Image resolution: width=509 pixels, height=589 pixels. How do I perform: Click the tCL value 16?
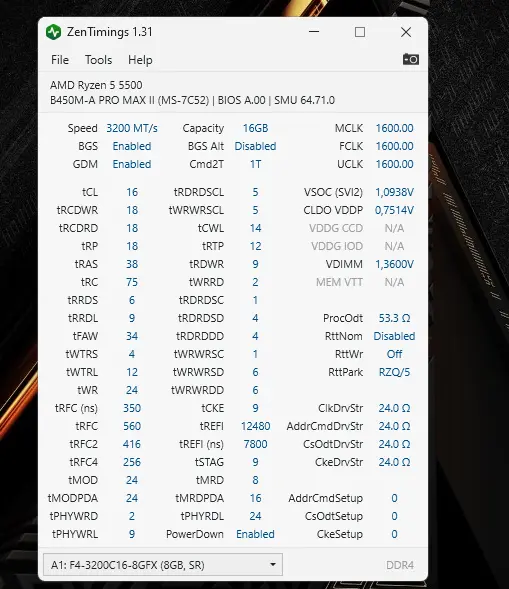tap(132, 192)
